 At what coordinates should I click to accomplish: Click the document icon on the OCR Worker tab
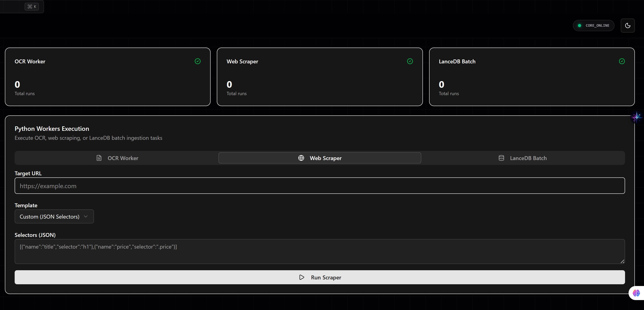click(99, 158)
